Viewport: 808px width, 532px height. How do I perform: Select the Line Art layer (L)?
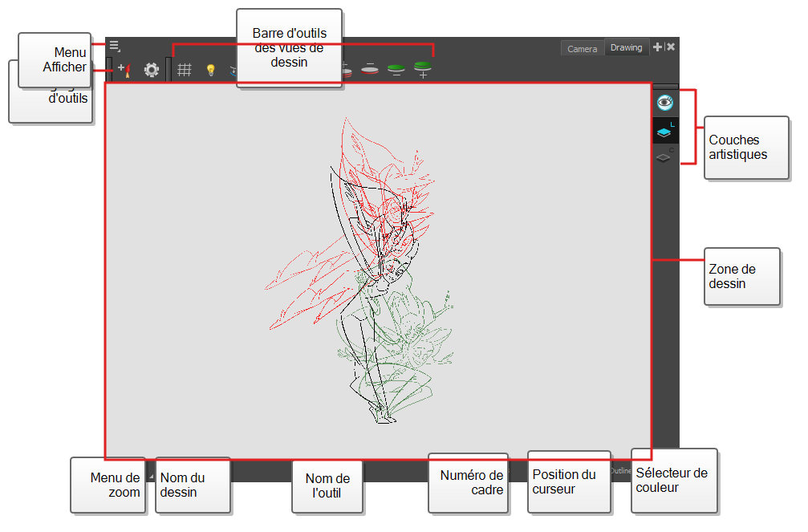click(x=665, y=131)
